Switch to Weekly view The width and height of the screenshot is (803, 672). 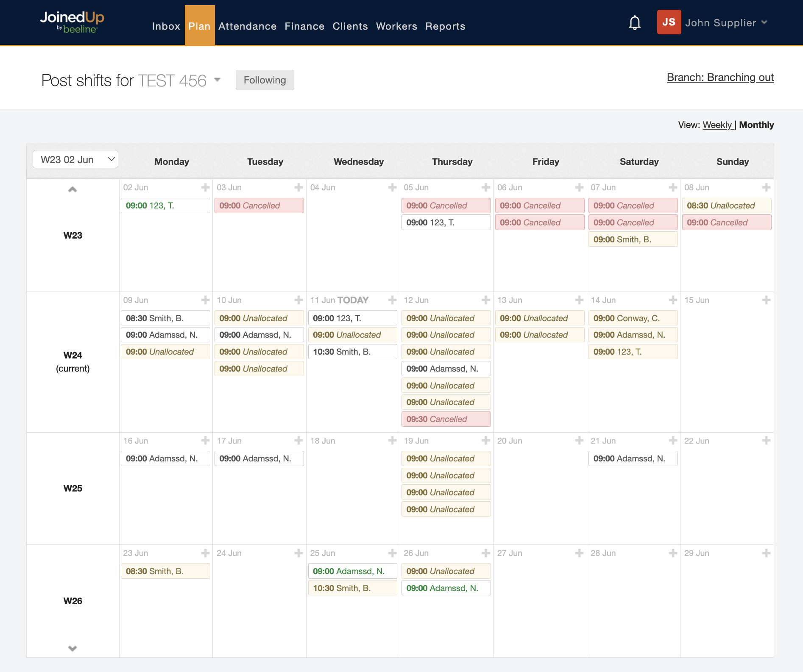(717, 125)
